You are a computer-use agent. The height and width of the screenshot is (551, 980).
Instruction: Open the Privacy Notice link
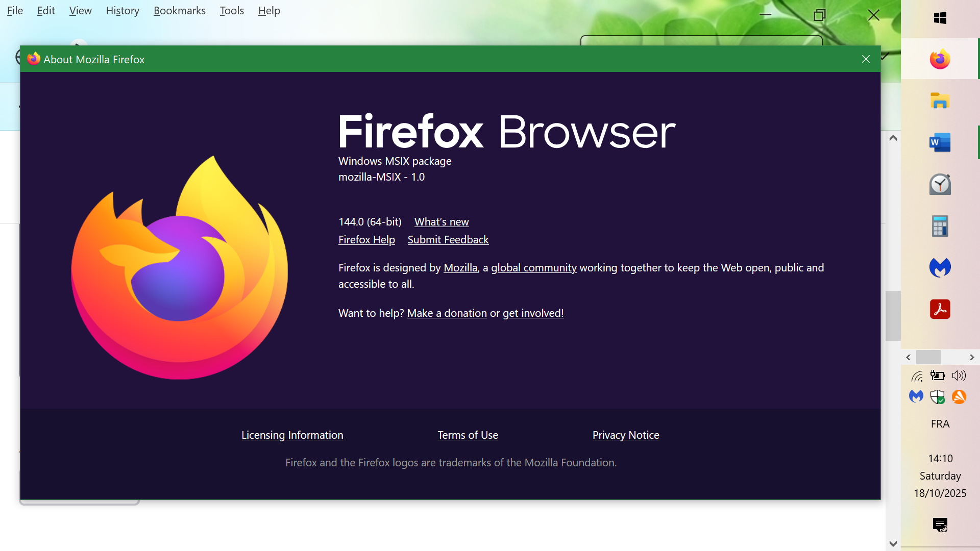625,435
